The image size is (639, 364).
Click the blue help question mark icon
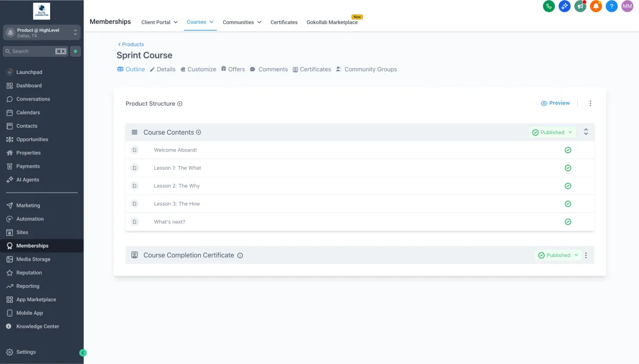(x=612, y=6)
